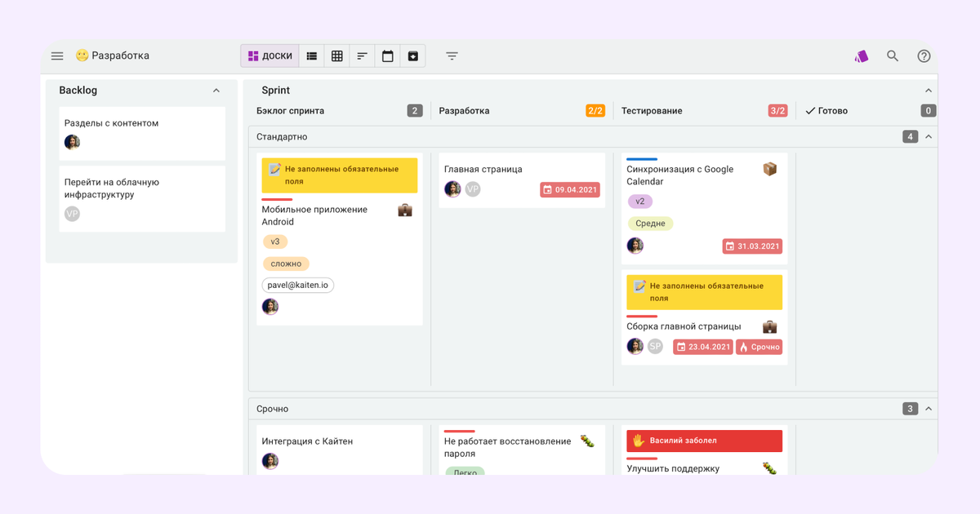Collapse the Срочно lane
Image resolution: width=980 pixels, height=514 pixels.
928,409
